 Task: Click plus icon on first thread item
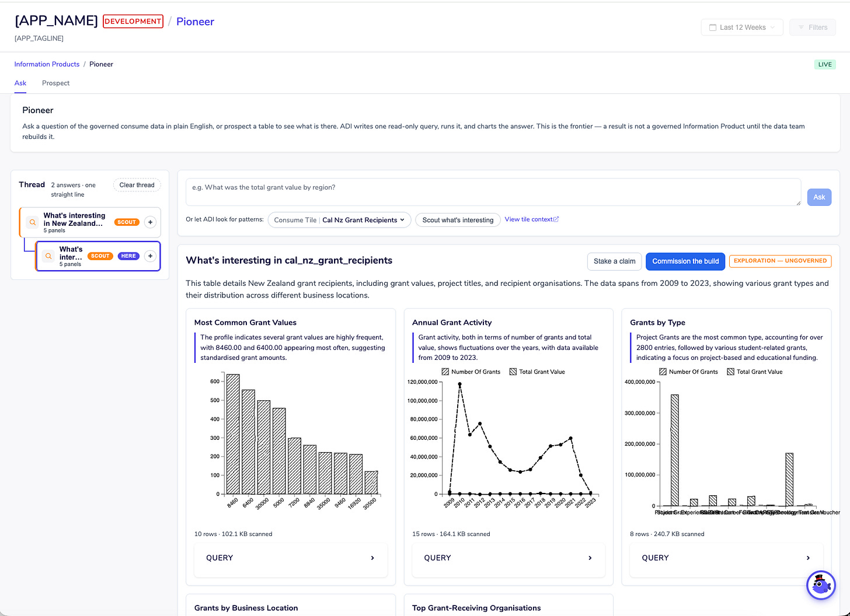150,222
